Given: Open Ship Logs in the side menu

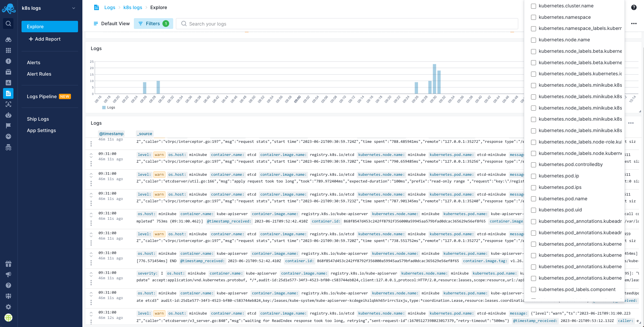Looking at the screenshot, I should [x=38, y=119].
